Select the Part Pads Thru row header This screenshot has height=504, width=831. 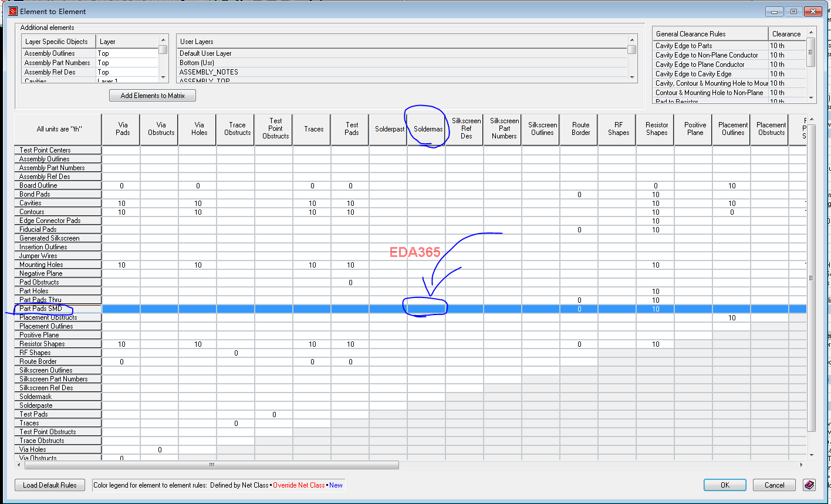click(x=58, y=300)
